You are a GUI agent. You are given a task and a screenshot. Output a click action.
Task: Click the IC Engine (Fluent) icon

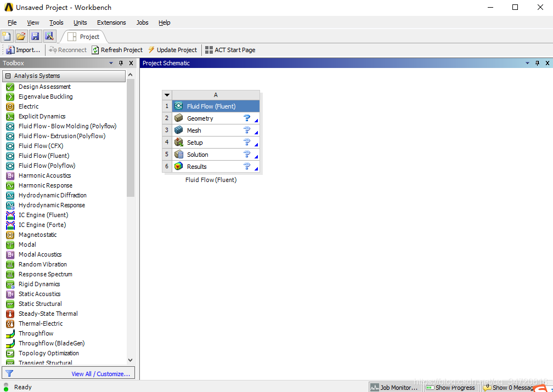(x=10, y=215)
